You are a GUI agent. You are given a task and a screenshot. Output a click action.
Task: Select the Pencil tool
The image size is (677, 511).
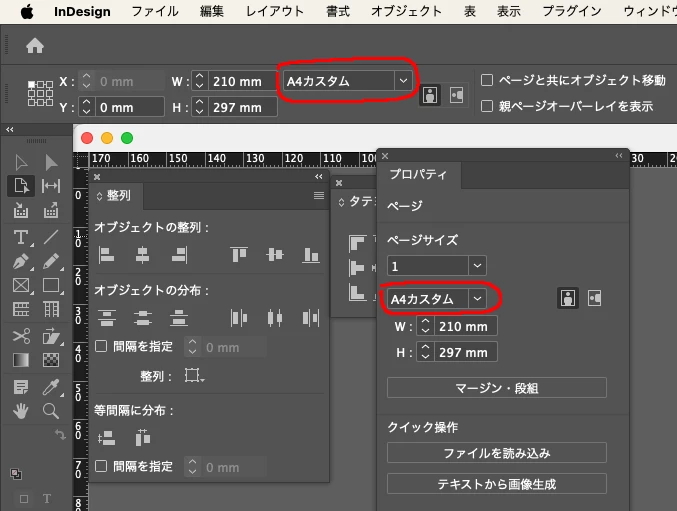point(51,262)
